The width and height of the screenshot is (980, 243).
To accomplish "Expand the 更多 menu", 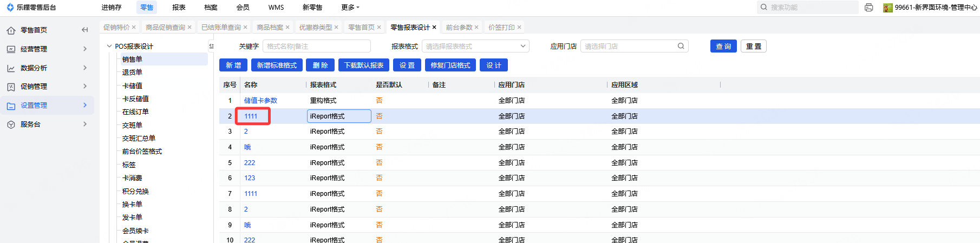I will tap(350, 8).
